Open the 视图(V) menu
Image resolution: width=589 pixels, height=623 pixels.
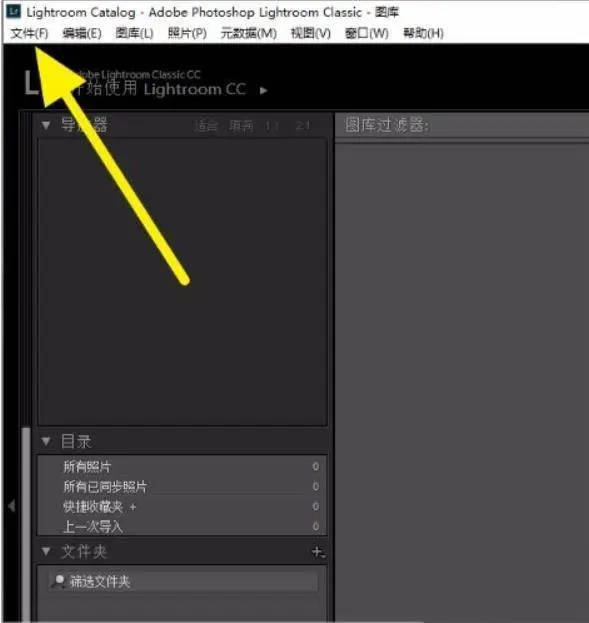[x=311, y=33]
